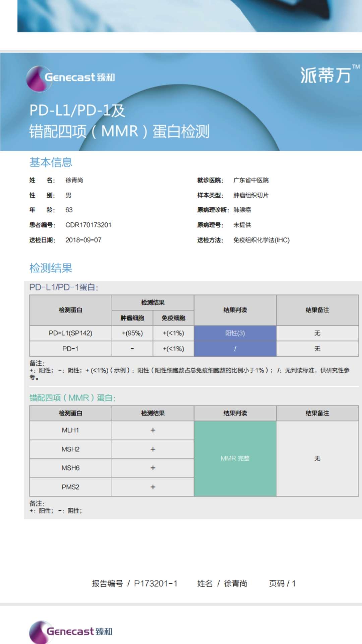Image resolution: width=362 pixels, height=644 pixels.
Task: Select the MMR 完整 result cell
Action: (x=235, y=459)
